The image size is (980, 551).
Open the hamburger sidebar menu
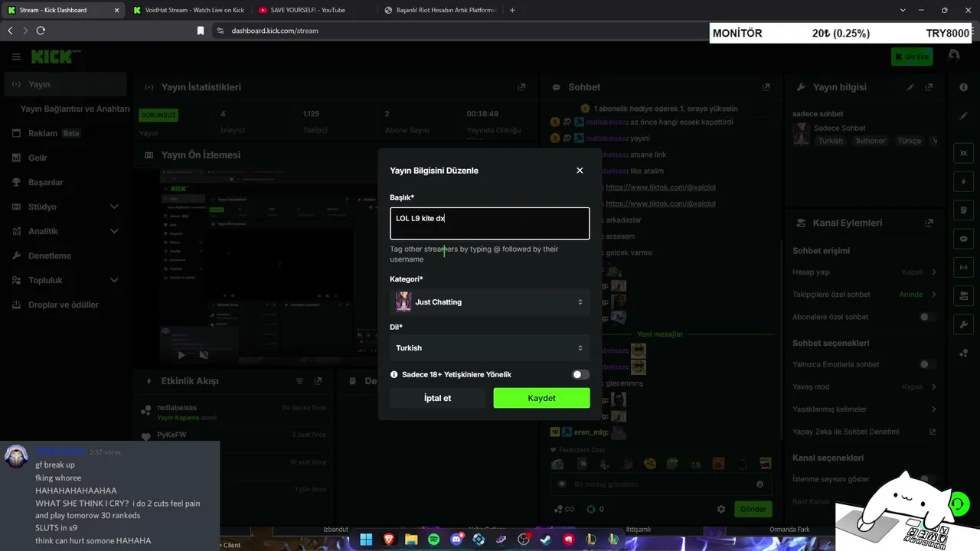pyautogui.click(x=16, y=57)
